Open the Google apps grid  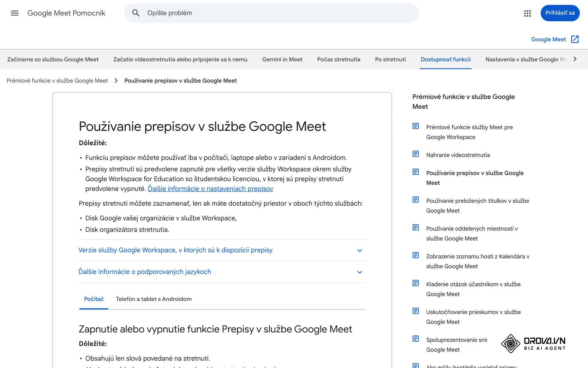[x=527, y=13]
